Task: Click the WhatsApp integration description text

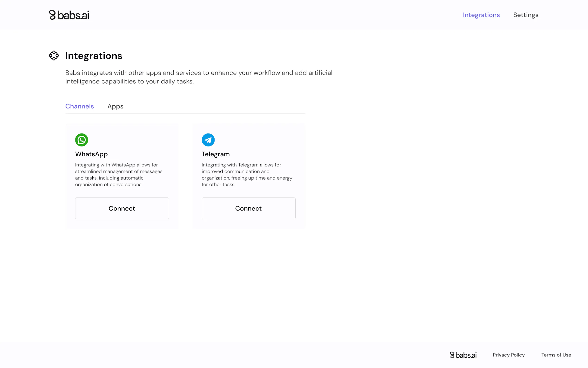Action: click(119, 174)
